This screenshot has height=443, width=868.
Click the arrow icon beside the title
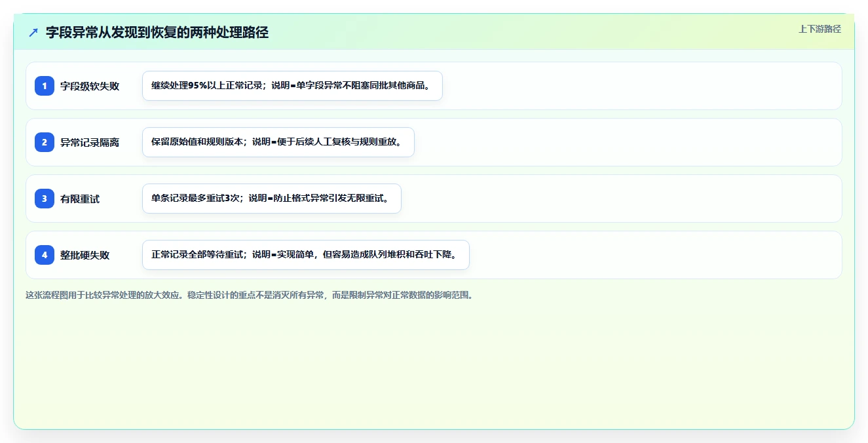click(x=33, y=33)
